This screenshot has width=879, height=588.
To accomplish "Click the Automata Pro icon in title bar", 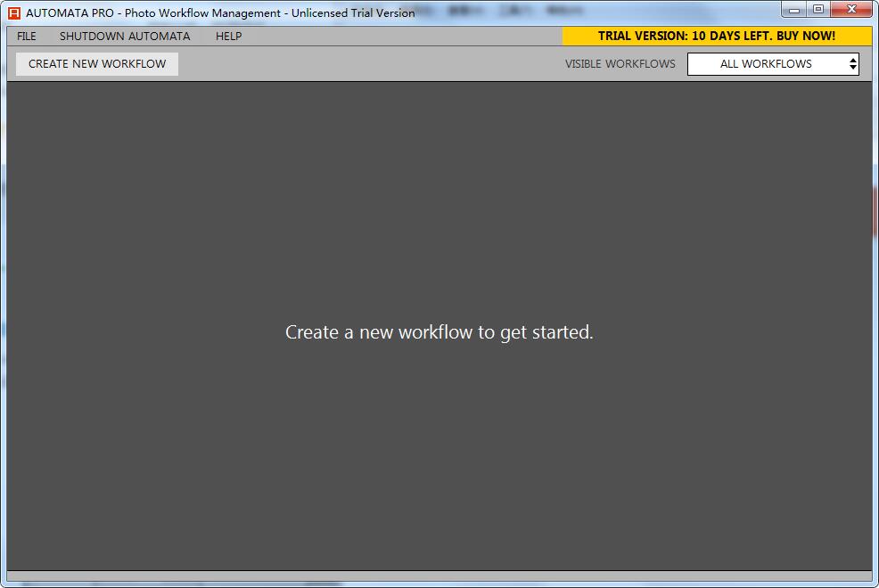I will [x=14, y=12].
